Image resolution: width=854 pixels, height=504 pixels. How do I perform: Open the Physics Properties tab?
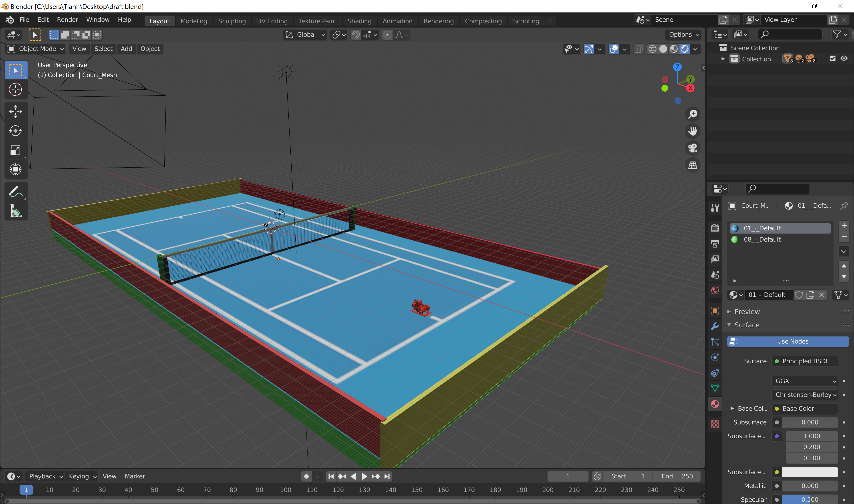click(715, 357)
